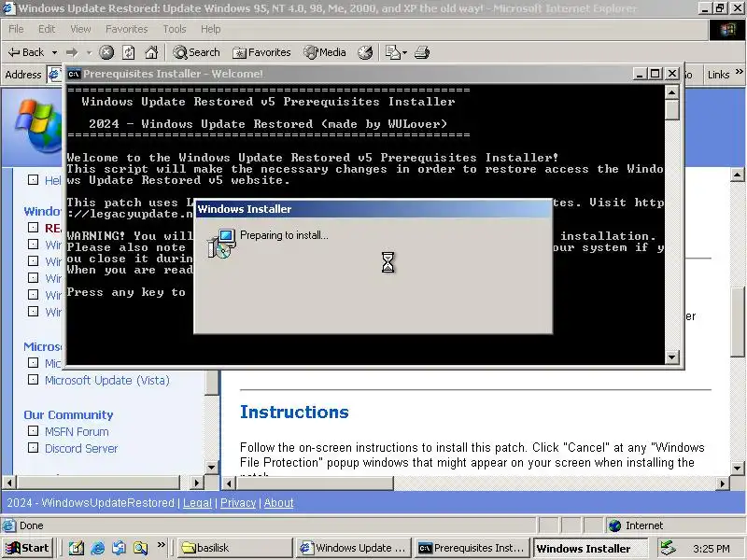Open the Favorites menu

point(127,29)
